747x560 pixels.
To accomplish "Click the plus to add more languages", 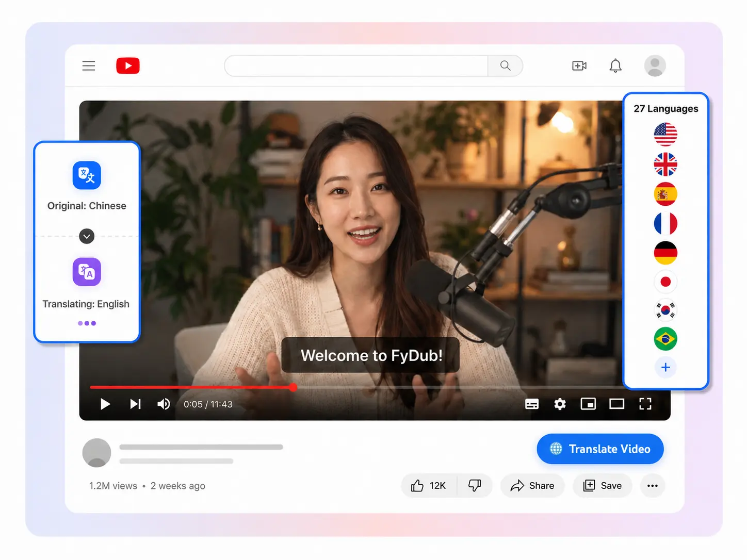I will (665, 367).
